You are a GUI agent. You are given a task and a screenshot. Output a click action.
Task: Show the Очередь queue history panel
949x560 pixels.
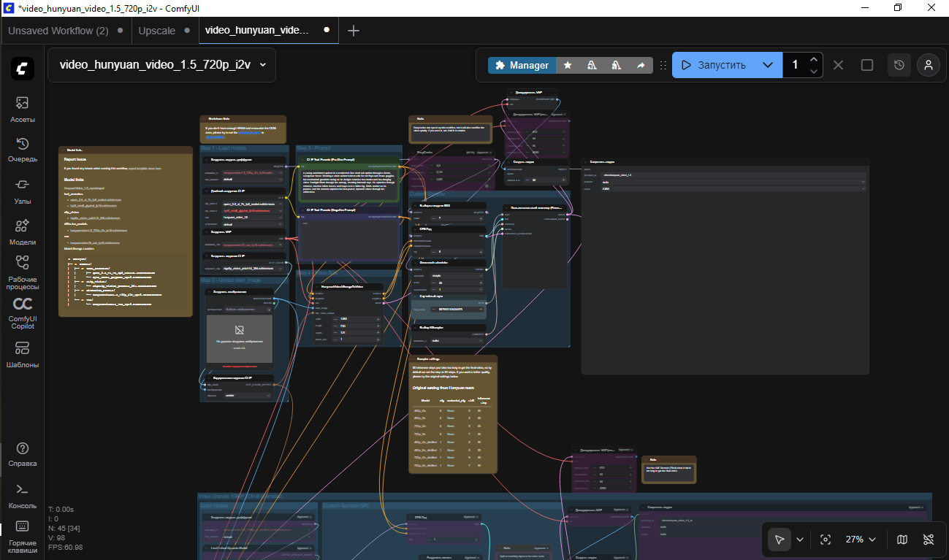click(22, 150)
